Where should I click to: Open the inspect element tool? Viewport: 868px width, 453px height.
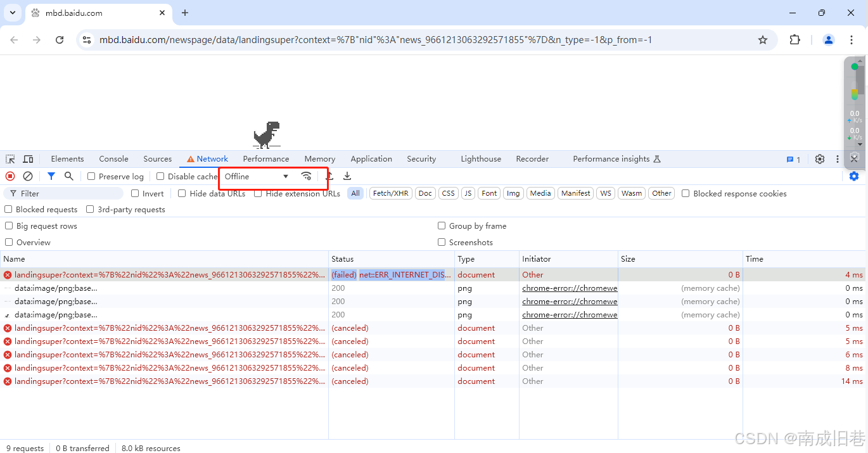10,158
